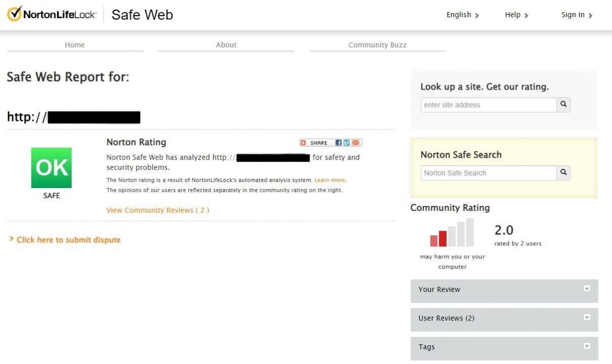612x364 pixels.
Task: Click the Norton Safe Search magnifier icon
Action: coord(563,172)
